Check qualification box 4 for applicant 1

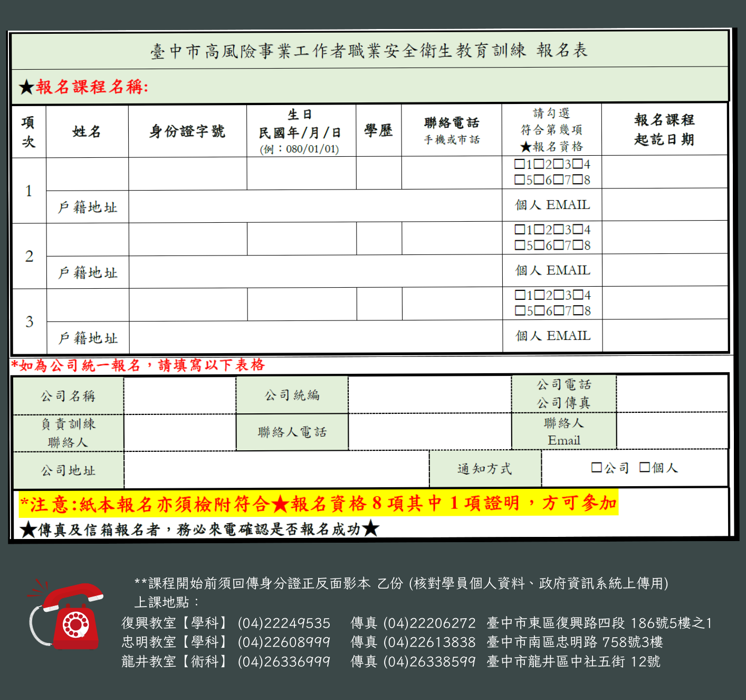(x=578, y=164)
